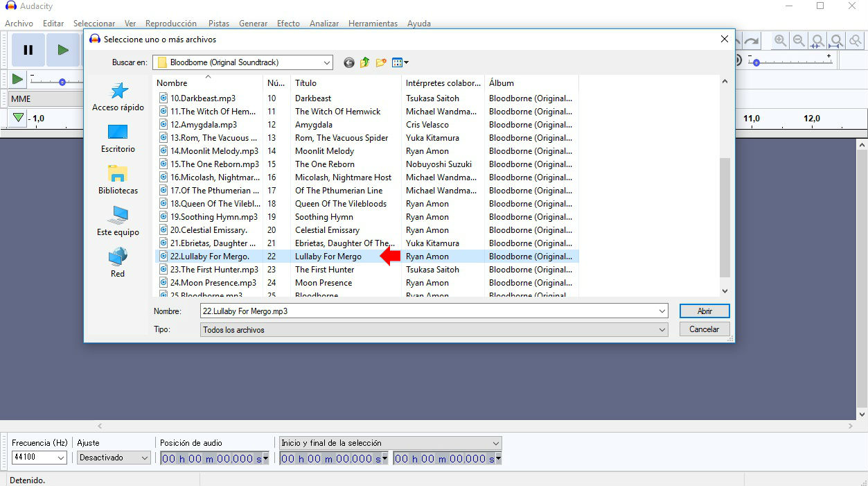Create a new folder in dialog
This screenshot has height=486, width=868.
(381, 62)
